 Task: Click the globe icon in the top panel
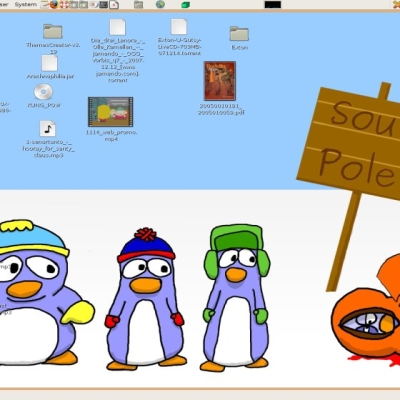[x=160, y=5]
